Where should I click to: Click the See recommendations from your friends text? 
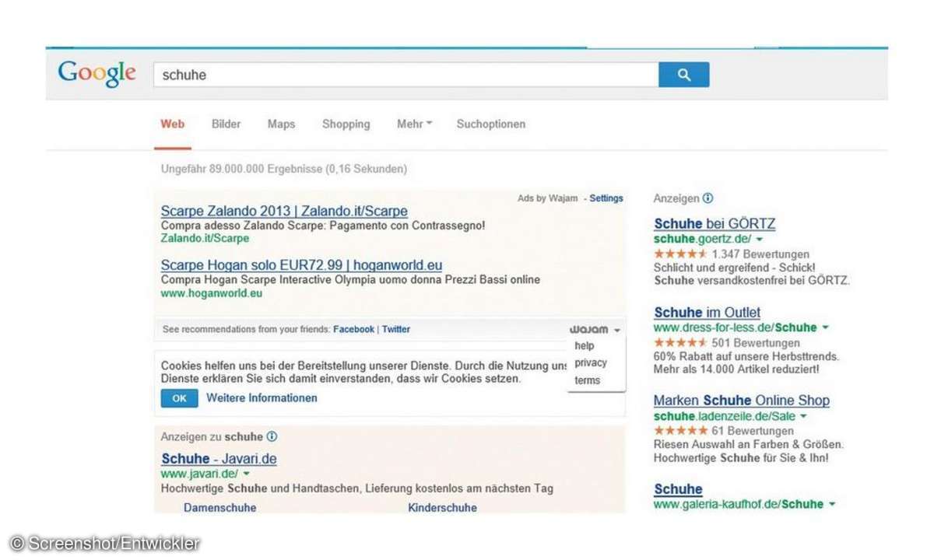click(246, 330)
